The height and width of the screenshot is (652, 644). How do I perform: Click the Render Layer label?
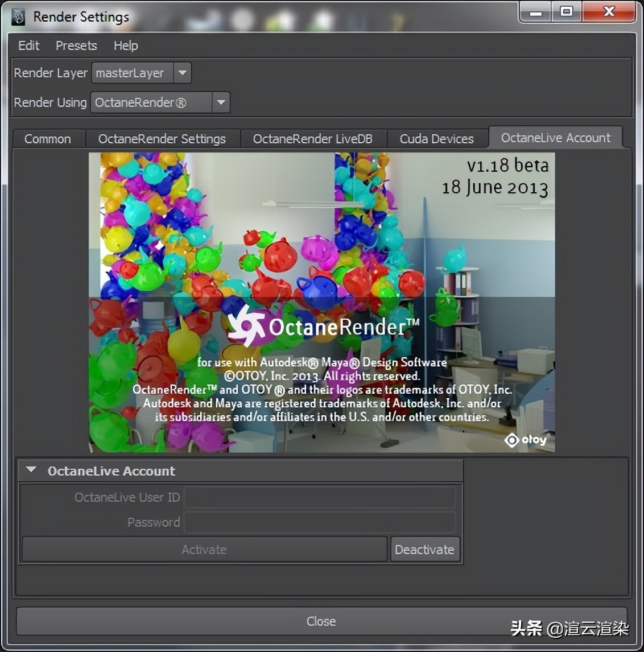point(51,73)
